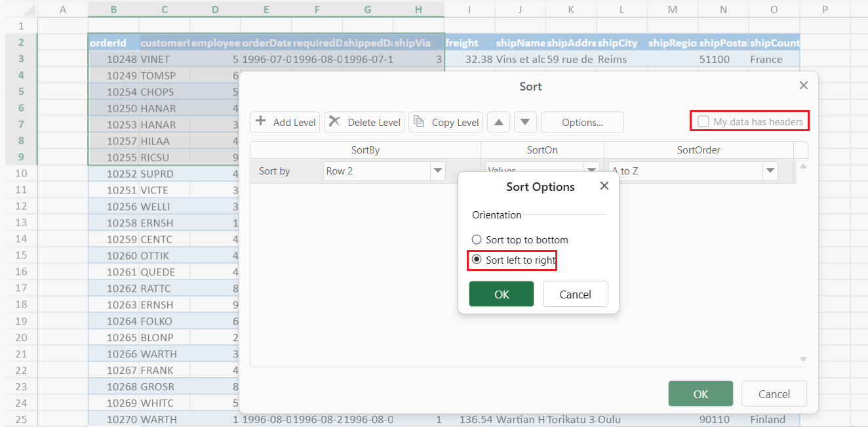Click the sort list scrollbar down arrow

803,359
